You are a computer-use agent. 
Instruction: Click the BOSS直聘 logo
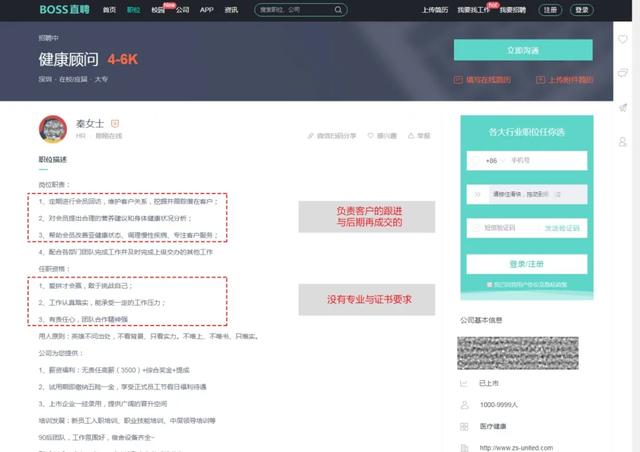tap(64, 9)
